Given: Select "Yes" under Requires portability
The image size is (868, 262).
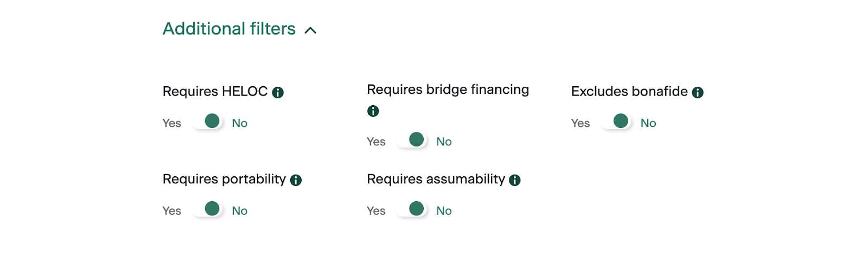Looking at the screenshot, I should pyautogui.click(x=171, y=211).
